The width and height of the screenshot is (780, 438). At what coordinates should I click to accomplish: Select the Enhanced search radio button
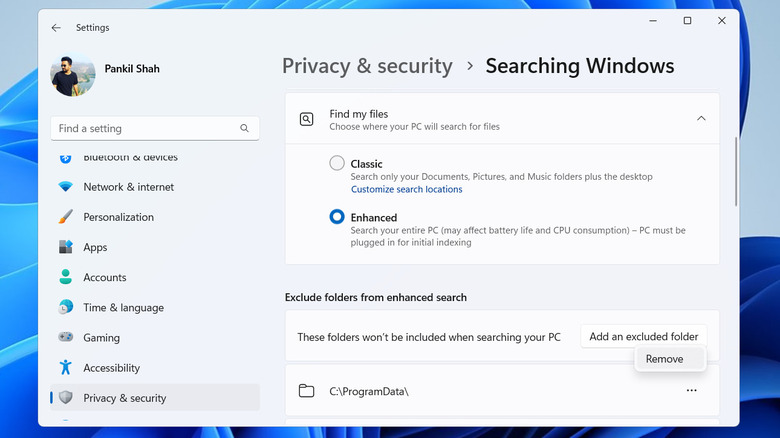point(337,217)
